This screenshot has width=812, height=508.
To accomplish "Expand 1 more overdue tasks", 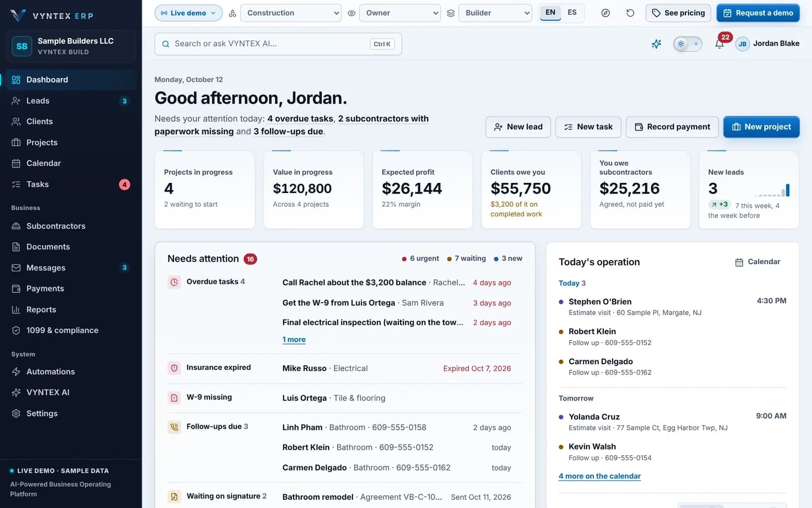I will coord(294,340).
